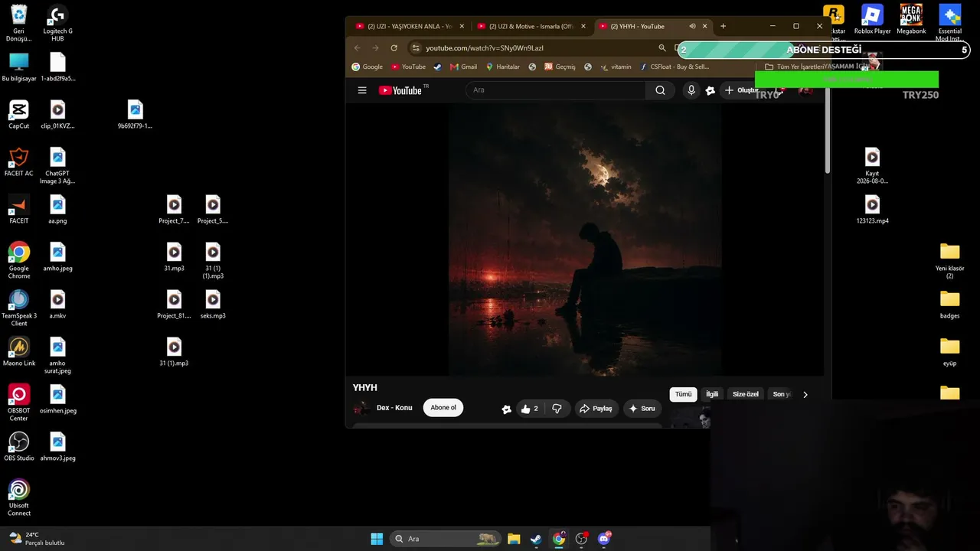Open Discord from the taskbar
980x551 pixels.
[604, 539]
